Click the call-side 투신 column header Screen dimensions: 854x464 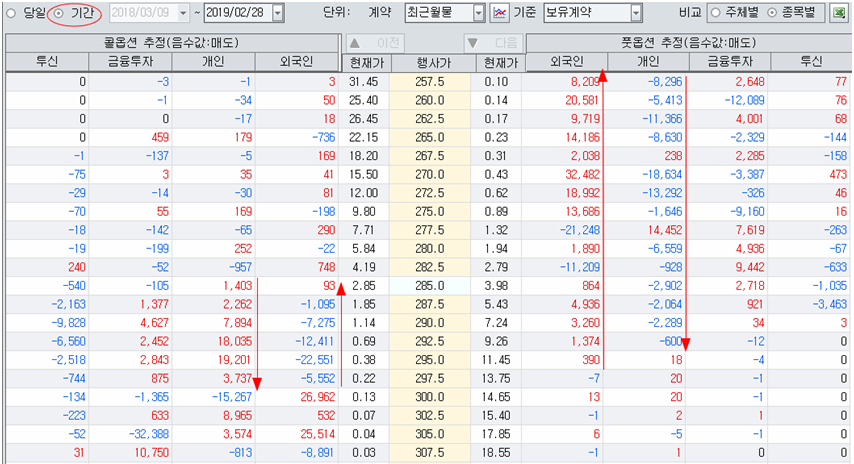click(46, 62)
